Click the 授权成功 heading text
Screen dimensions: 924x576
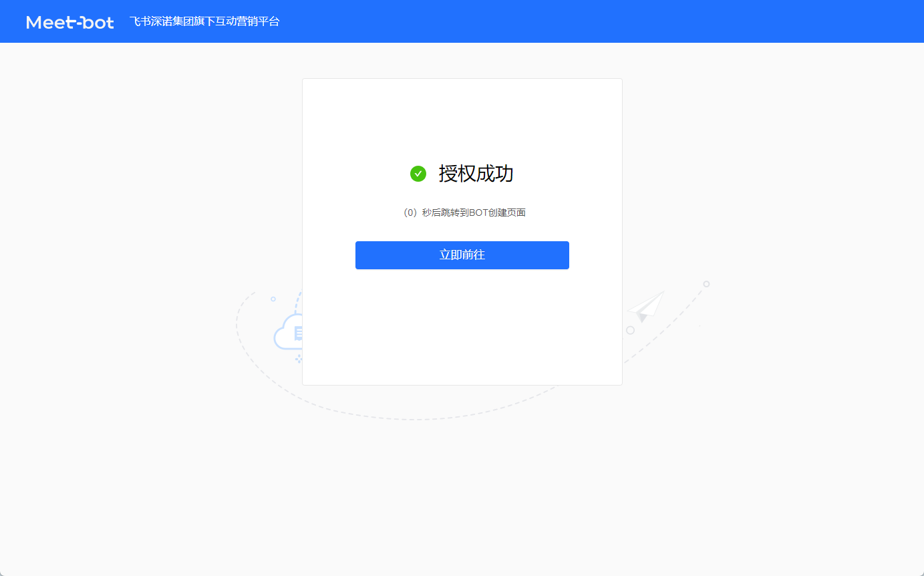click(x=476, y=174)
